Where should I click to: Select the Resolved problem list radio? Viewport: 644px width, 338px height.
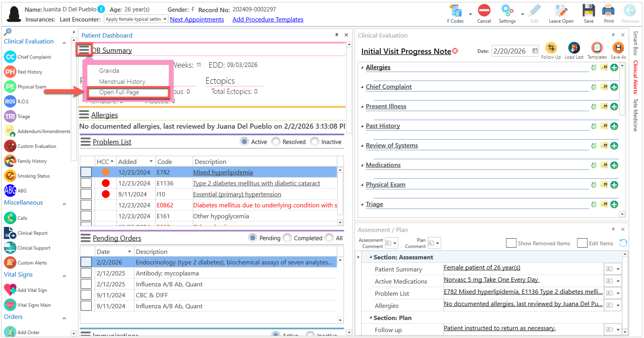click(x=276, y=142)
